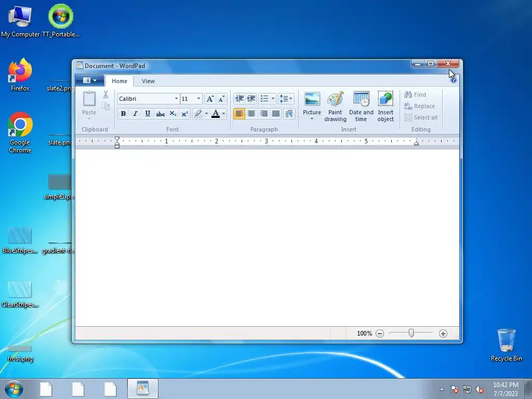Image resolution: width=532 pixels, height=399 pixels.
Task: Grow the font size
Action: (x=210, y=99)
